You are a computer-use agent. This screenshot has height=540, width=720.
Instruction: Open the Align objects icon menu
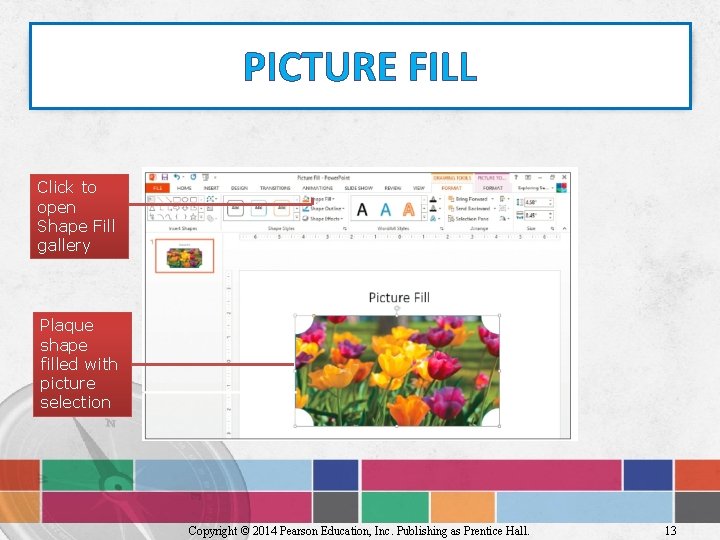click(503, 199)
